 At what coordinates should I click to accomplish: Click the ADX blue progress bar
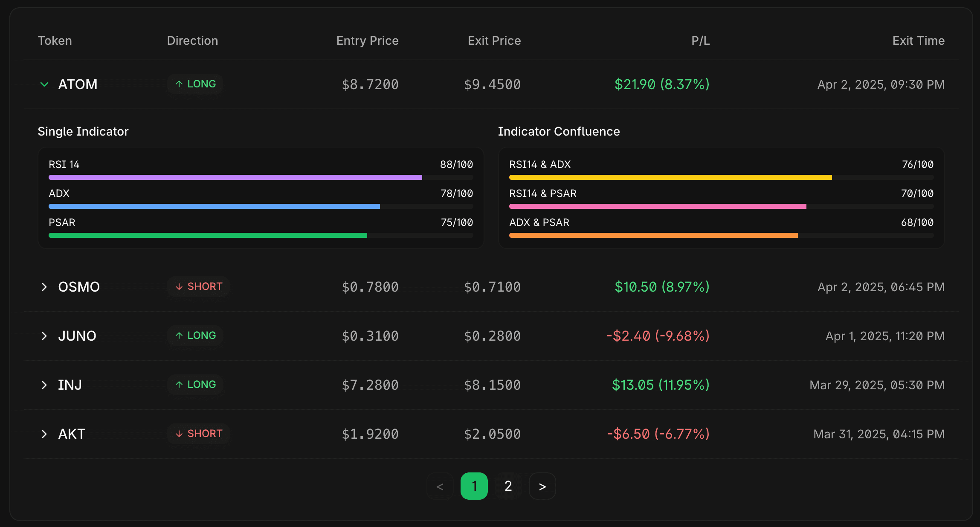point(261,206)
